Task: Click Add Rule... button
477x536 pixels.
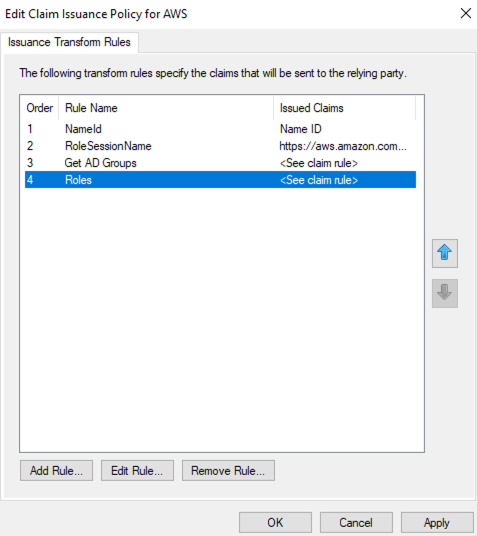Action: [x=56, y=471]
